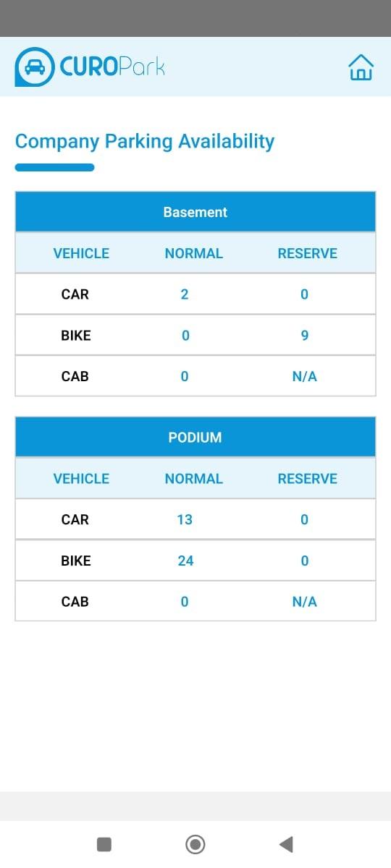
Task: Tap Android back triangle button
Action: 286,844
